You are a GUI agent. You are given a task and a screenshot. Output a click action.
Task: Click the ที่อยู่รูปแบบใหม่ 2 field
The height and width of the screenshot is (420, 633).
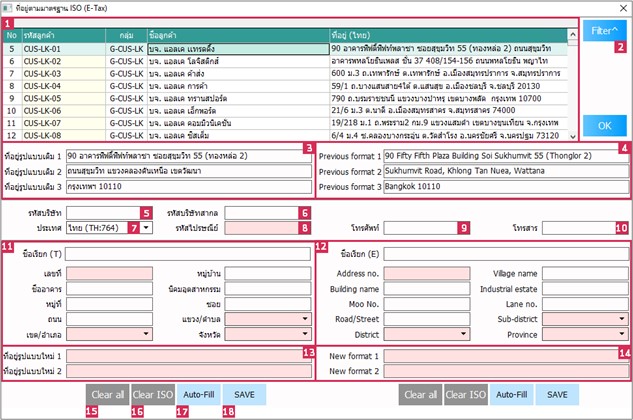point(189,371)
